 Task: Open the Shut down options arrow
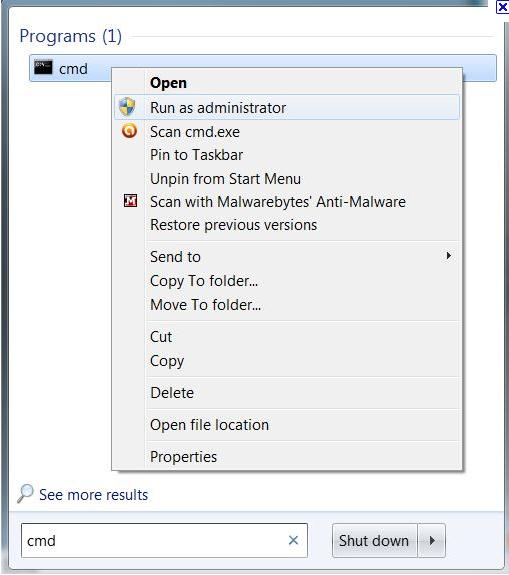(432, 540)
